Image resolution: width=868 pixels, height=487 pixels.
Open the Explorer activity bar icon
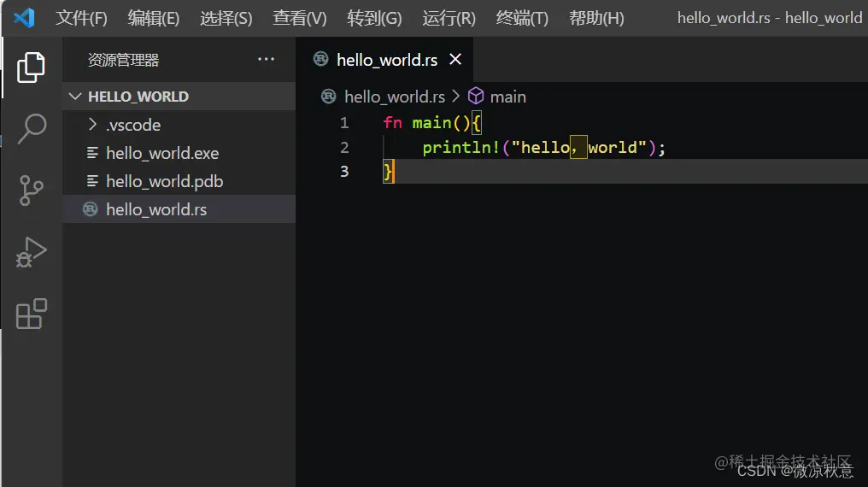[x=31, y=67]
